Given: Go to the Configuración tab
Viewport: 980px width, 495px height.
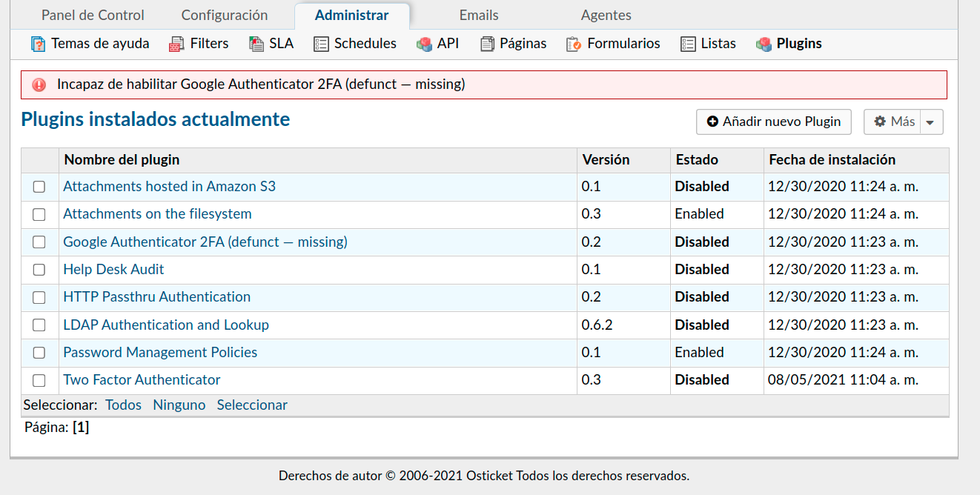Looking at the screenshot, I should (x=225, y=16).
